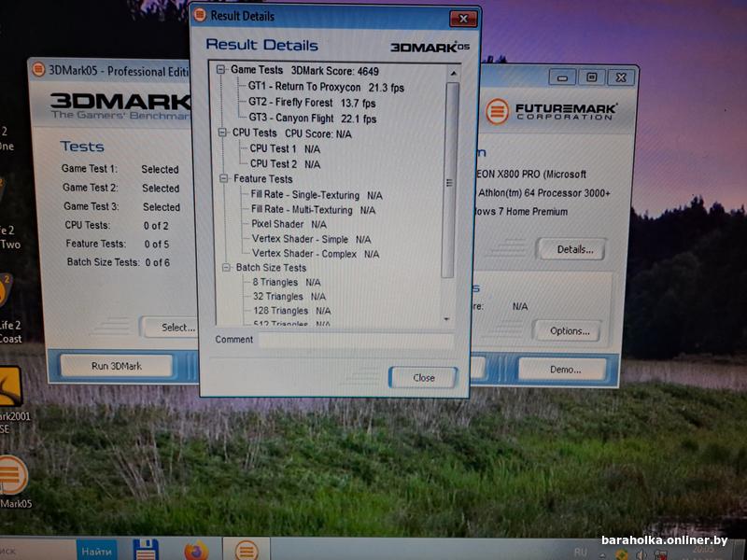Click the "Game Test 2:" label in Tests

click(91, 188)
